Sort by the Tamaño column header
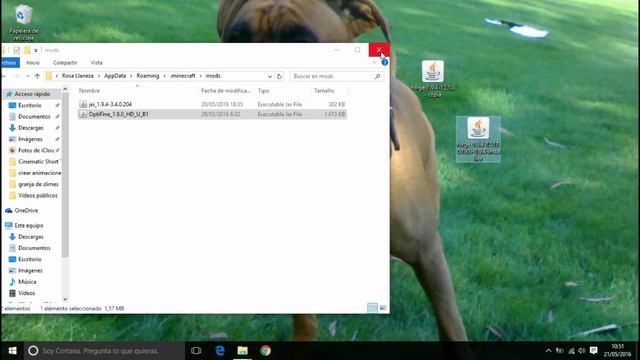The image size is (640, 360). [324, 91]
